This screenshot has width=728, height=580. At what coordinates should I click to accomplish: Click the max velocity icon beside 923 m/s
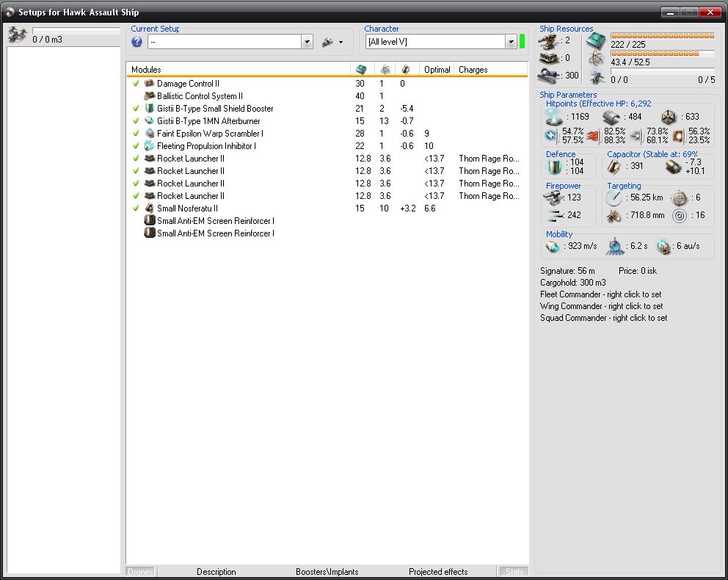point(552,246)
